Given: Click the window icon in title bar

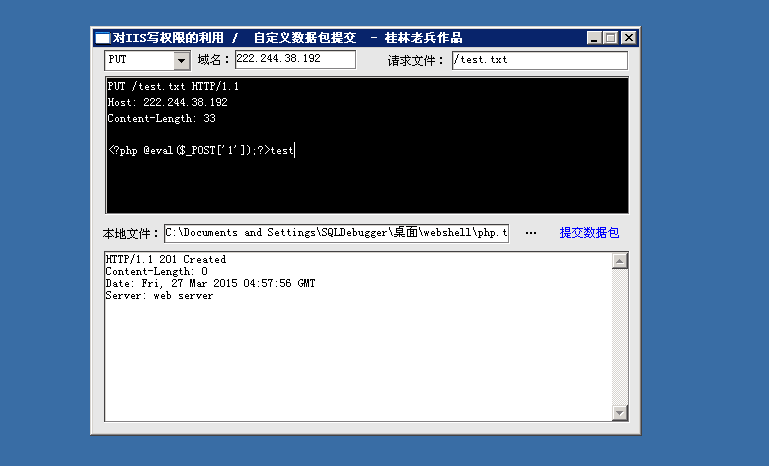Looking at the screenshot, I should [x=103, y=38].
